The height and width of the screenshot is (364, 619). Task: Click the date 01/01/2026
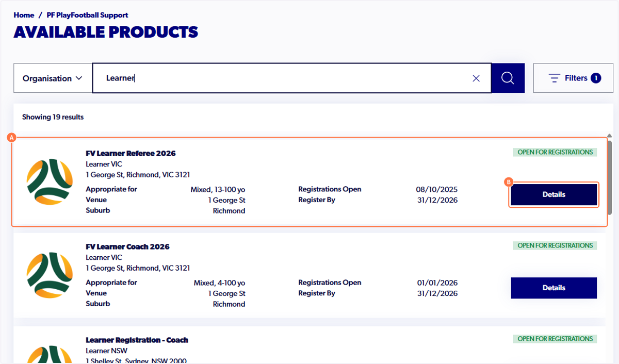pos(437,283)
